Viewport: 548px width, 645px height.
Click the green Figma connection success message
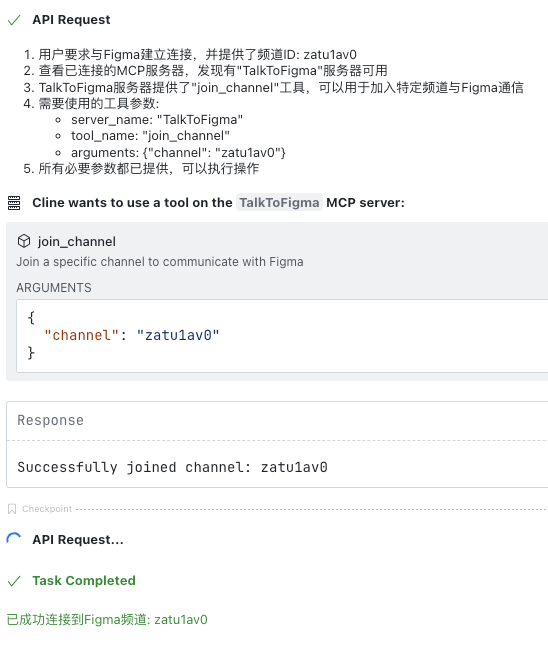point(107,619)
